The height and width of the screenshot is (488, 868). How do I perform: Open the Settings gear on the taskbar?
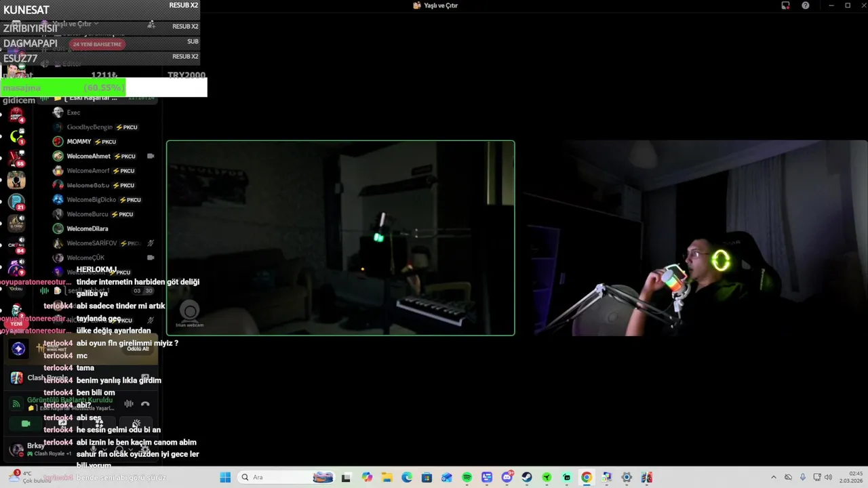pyautogui.click(x=627, y=477)
